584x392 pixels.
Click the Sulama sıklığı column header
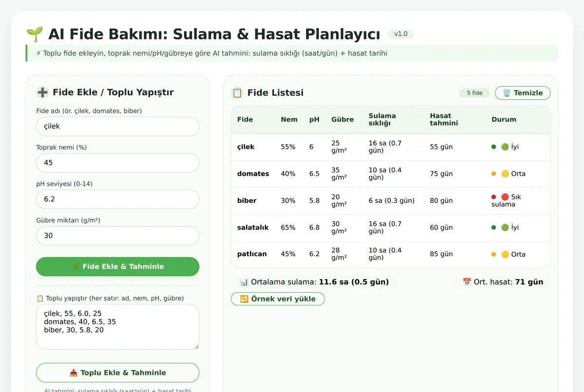tap(383, 120)
